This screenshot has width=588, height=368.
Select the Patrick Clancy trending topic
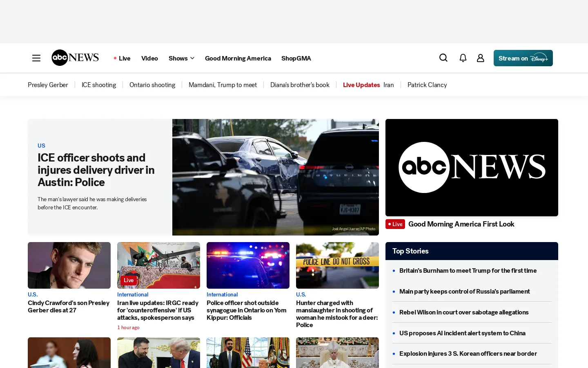(427, 85)
